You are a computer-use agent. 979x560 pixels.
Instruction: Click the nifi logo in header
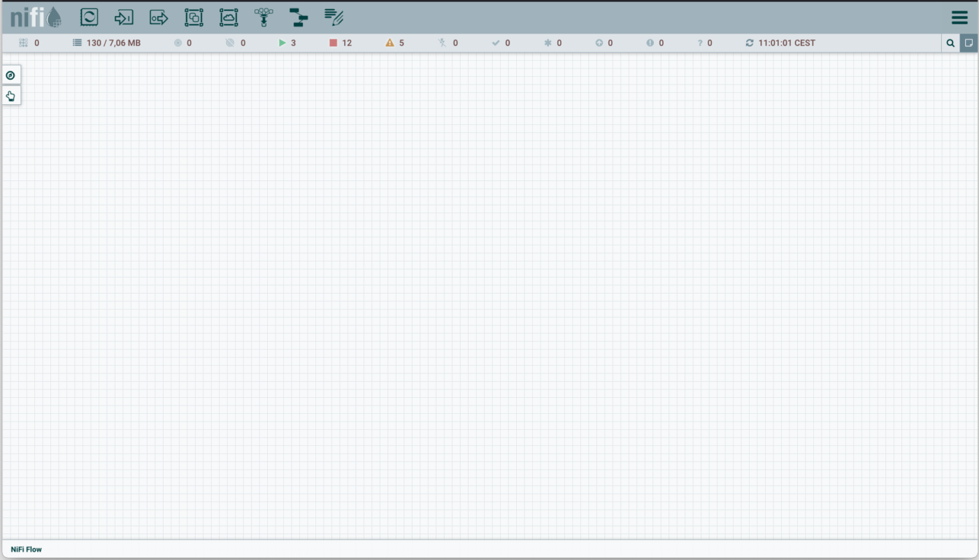tap(36, 17)
